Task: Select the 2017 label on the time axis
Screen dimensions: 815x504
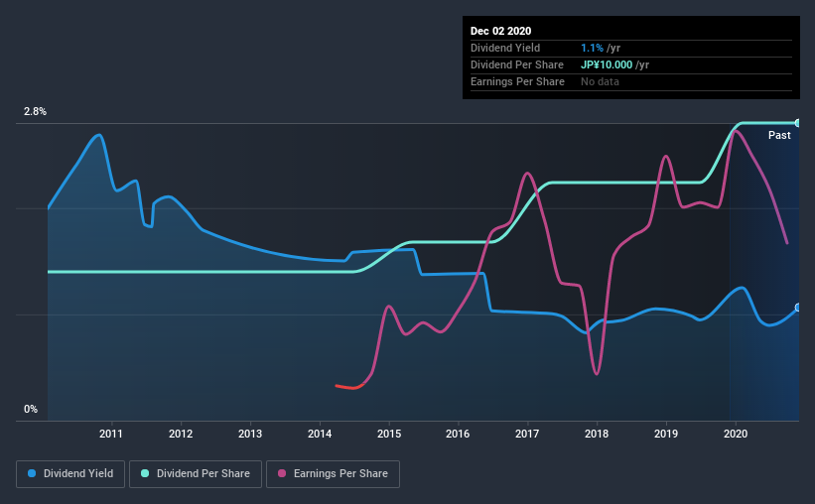Action: [x=527, y=434]
